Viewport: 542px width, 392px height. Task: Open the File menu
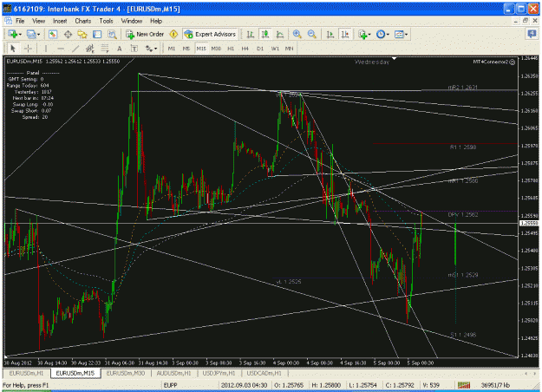[20, 21]
